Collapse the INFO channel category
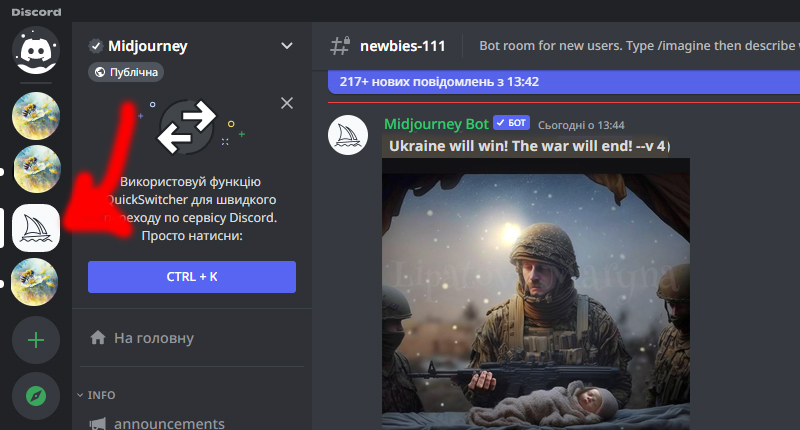The width and height of the screenshot is (800, 430). pos(96,395)
